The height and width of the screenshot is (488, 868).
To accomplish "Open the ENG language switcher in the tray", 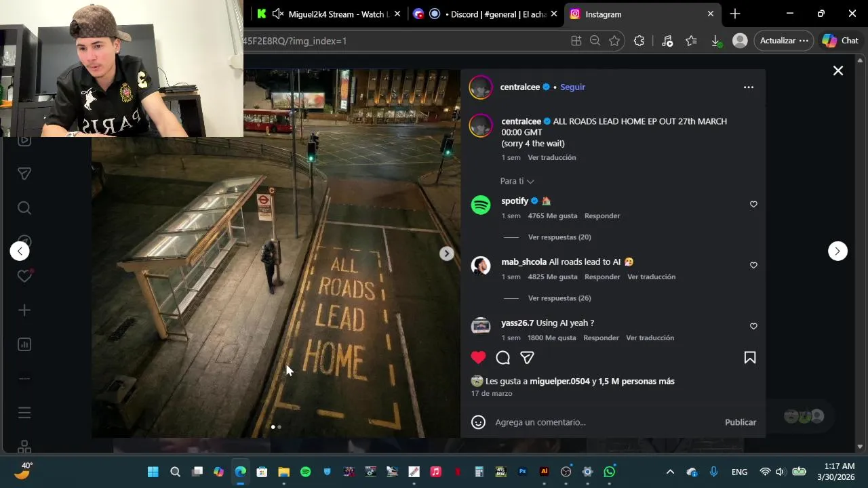I will pos(739,472).
